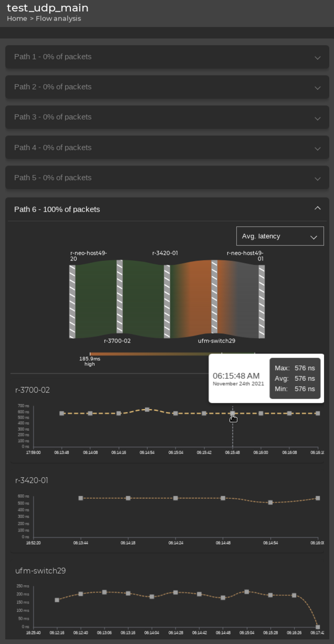Click the Path 4 header bar
Image resolution: width=334 pixels, height=644 pixels.
pyautogui.click(x=167, y=147)
